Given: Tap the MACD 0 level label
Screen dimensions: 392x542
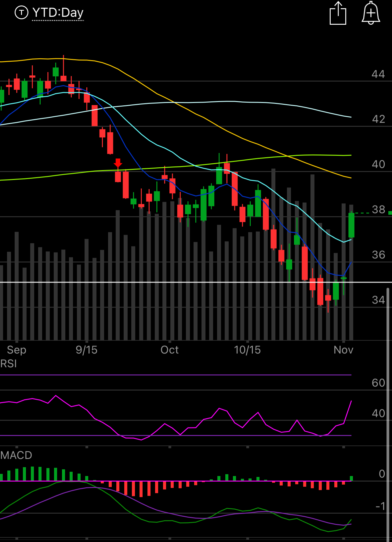Looking at the screenshot, I should coord(382,474).
